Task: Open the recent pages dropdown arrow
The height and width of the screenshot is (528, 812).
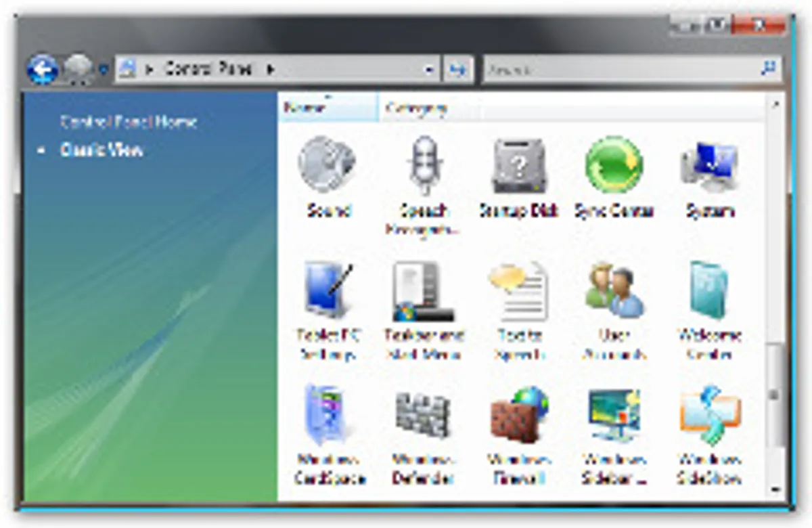Action: (103, 69)
